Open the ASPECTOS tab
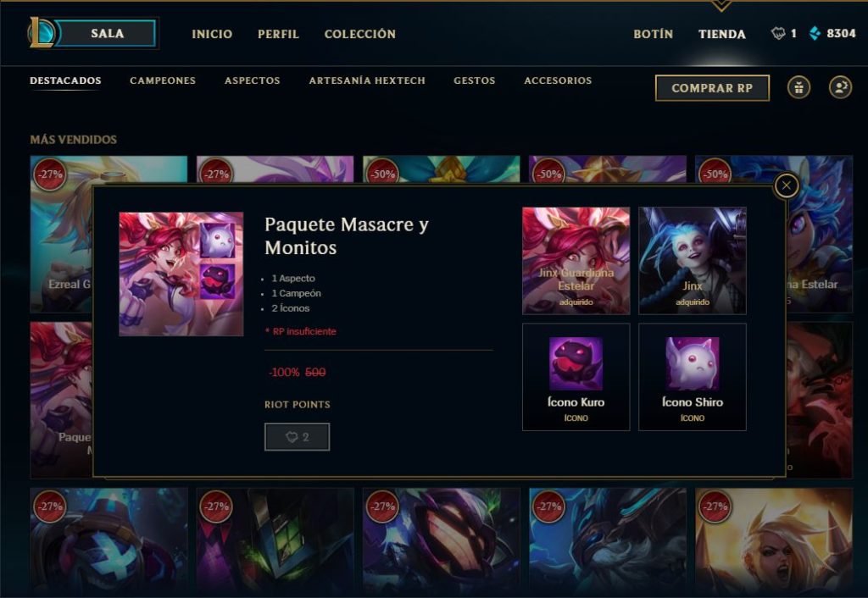 pyautogui.click(x=252, y=80)
